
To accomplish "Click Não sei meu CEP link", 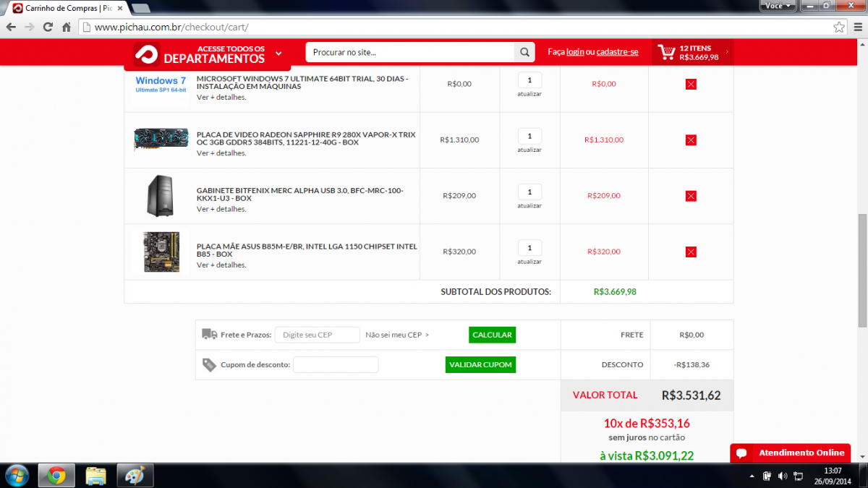I will 397,335.
